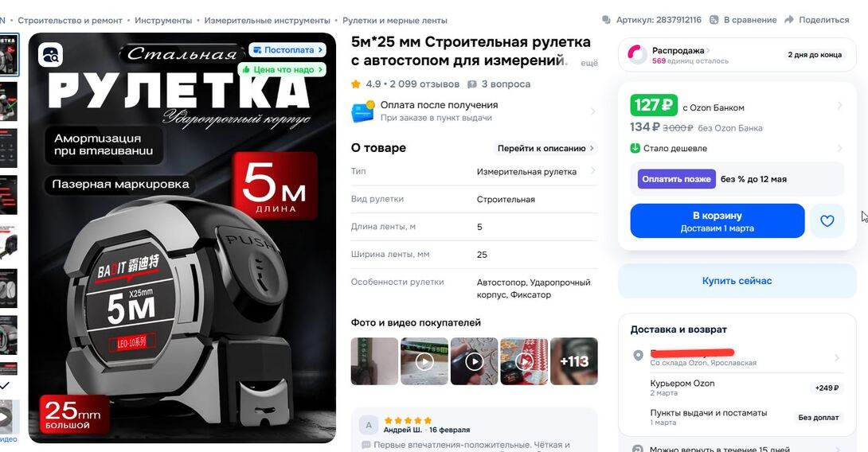
Task: Copy article number via Артикул icon
Action: tap(606, 20)
